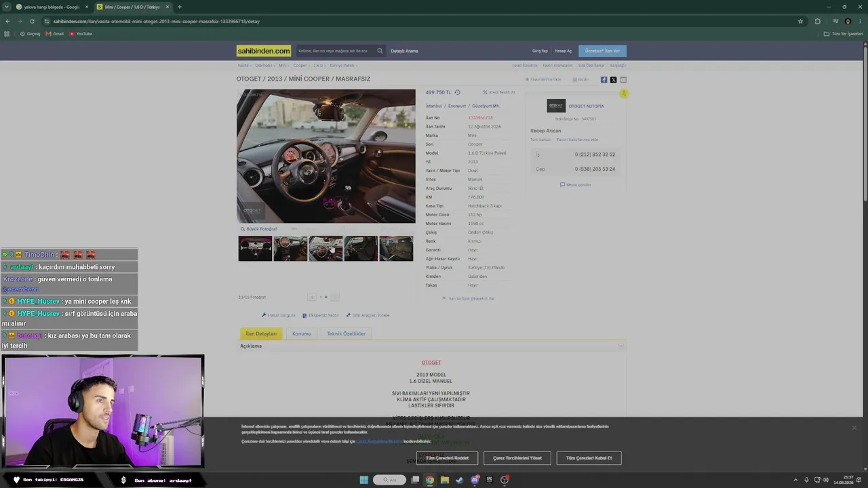Share the listing on Facebook
Image resolution: width=868 pixels, height=488 pixels.
(x=604, y=80)
